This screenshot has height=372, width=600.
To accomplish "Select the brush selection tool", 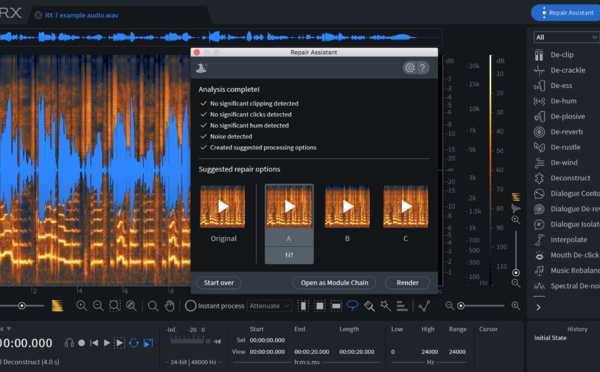I will (x=369, y=305).
